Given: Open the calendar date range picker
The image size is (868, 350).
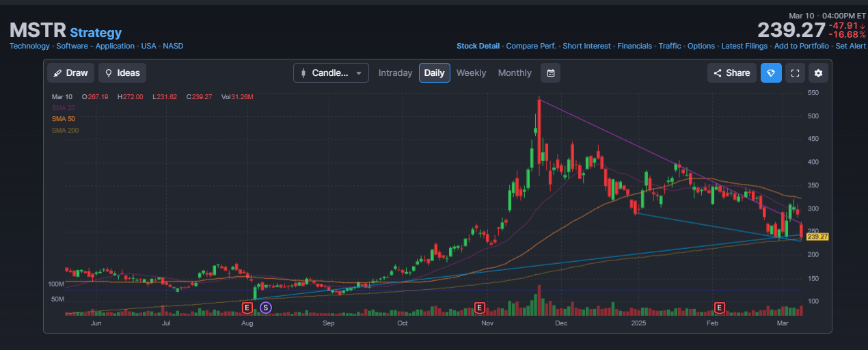Looking at the screenshot, I should pyautogui.click(x=551, y=73).
